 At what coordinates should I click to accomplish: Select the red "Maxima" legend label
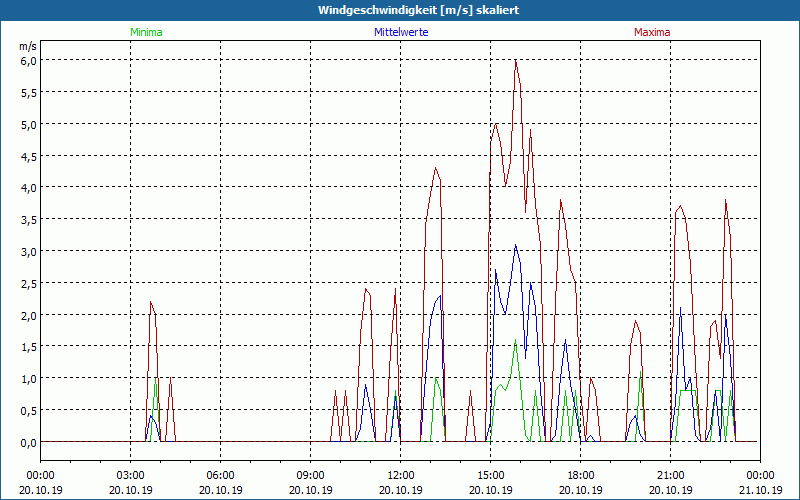(652, 32)
